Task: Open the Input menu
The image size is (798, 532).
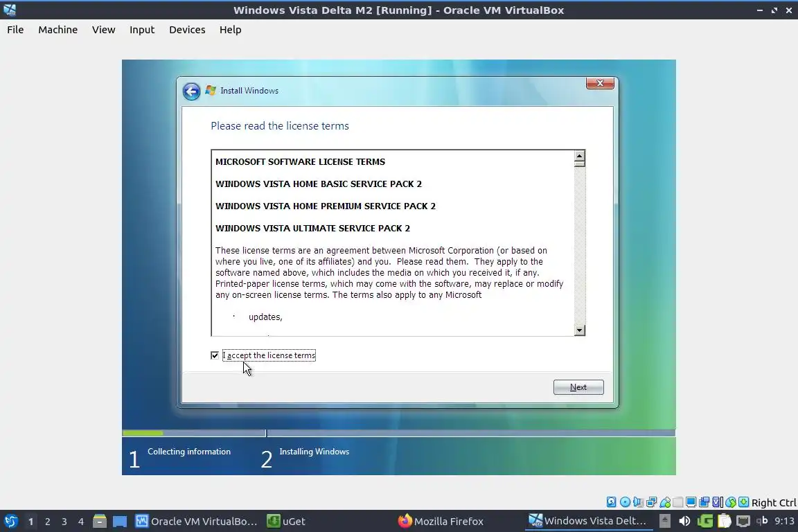Action: click(x=142, y=30)
